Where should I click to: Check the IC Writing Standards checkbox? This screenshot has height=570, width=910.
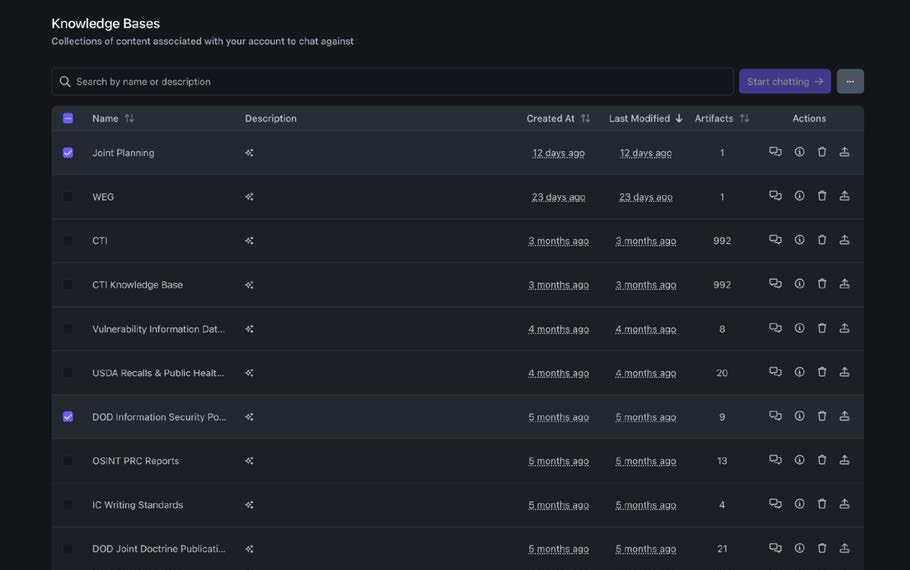coord(68,505)
